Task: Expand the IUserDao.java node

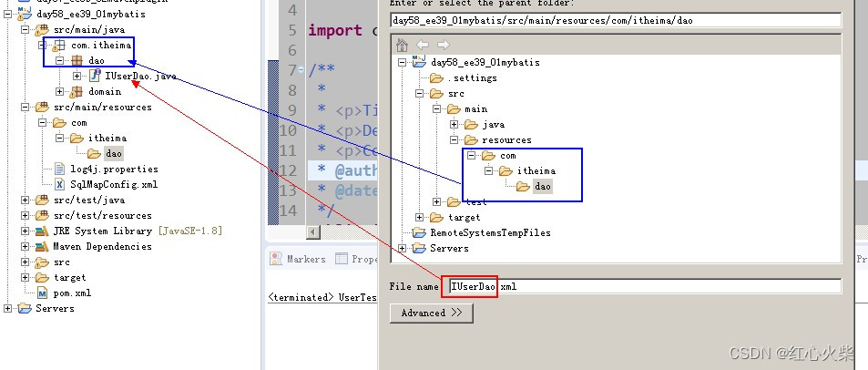Action: (x=77, y=76)
